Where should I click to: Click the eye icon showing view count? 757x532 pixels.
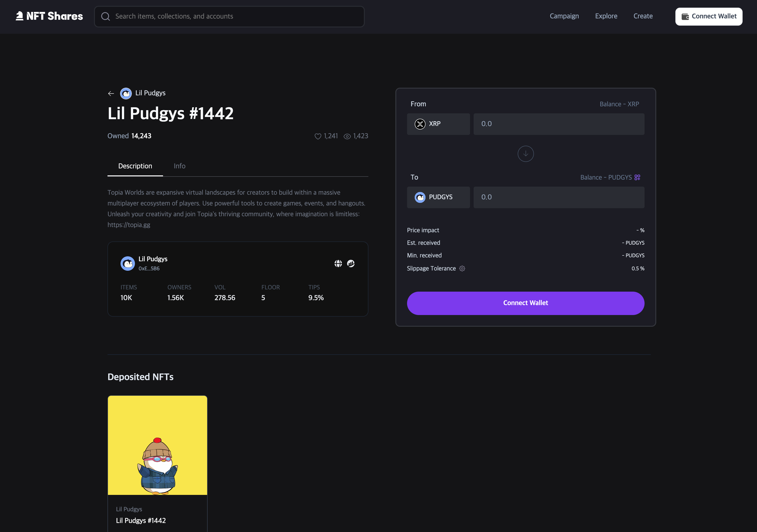pos(347,136)
